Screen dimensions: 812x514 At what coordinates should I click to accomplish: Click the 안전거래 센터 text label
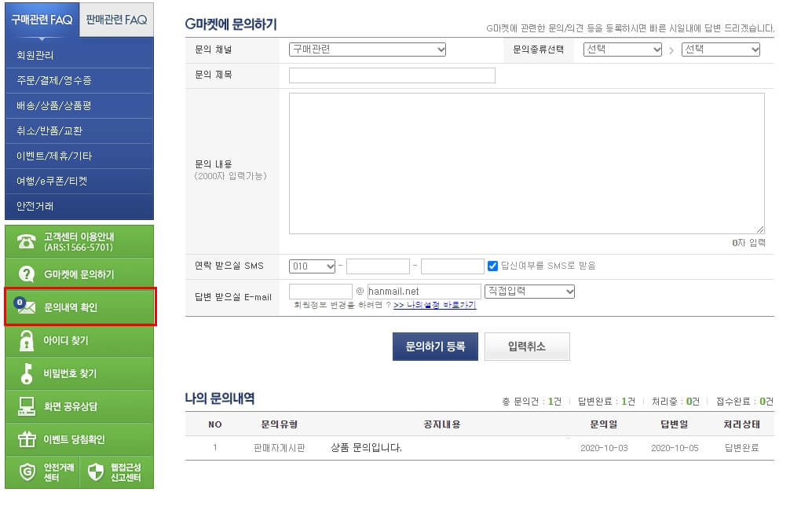(59, 472)
